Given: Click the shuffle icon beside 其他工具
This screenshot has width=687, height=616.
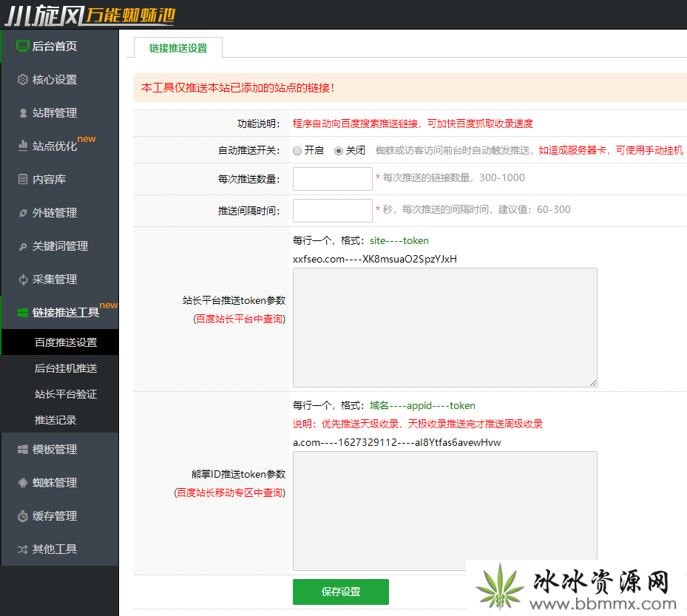Looking at the screenshot, I should (23, 549).
